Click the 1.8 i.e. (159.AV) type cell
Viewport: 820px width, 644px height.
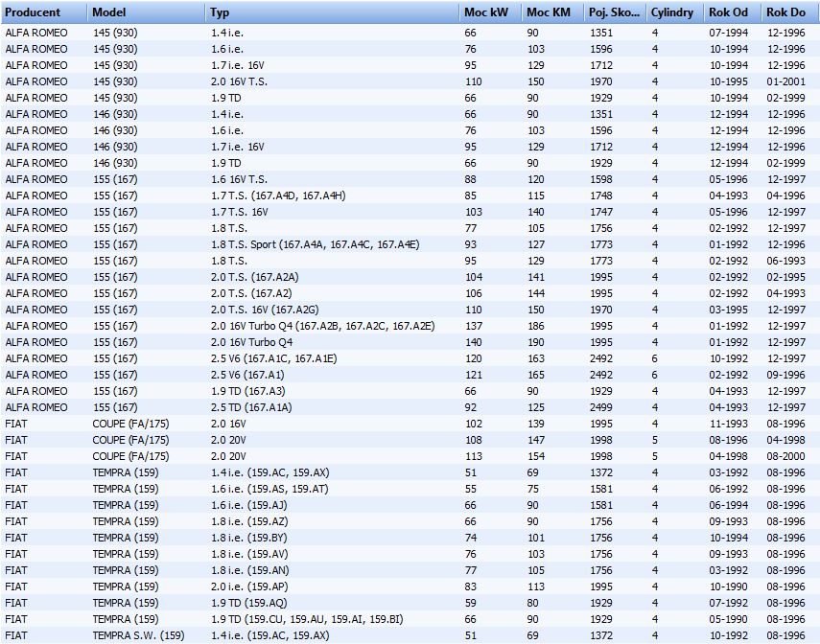249,554
